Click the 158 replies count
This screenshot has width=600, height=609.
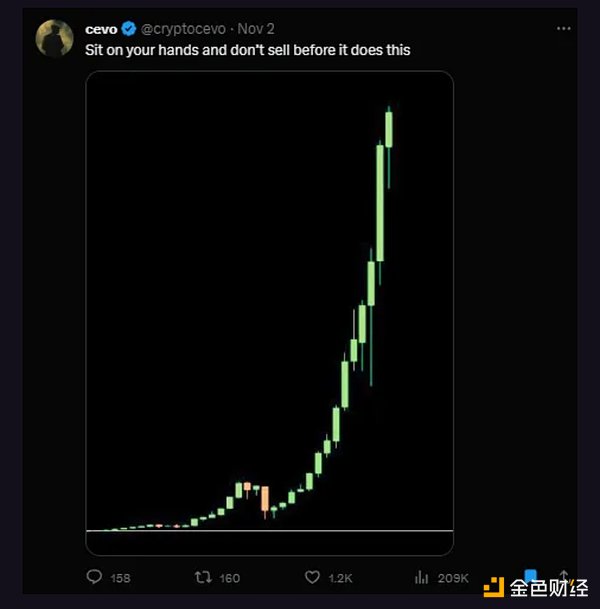tap(120, 578)
